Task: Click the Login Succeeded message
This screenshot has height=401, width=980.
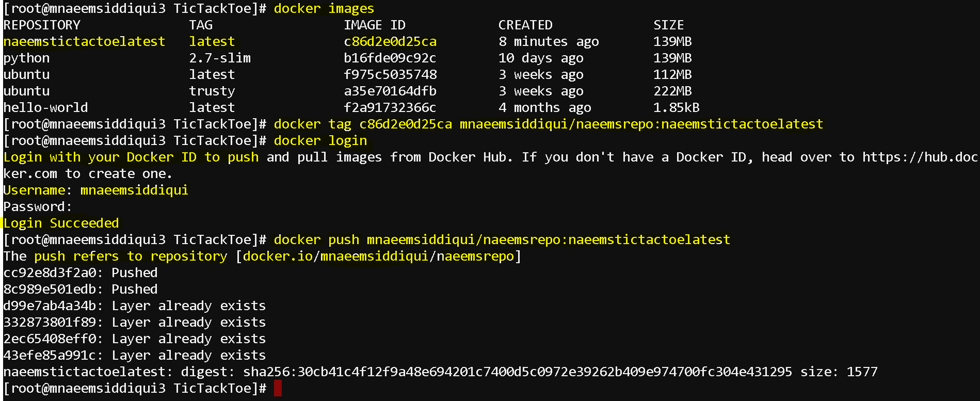Action: [61, 223]
